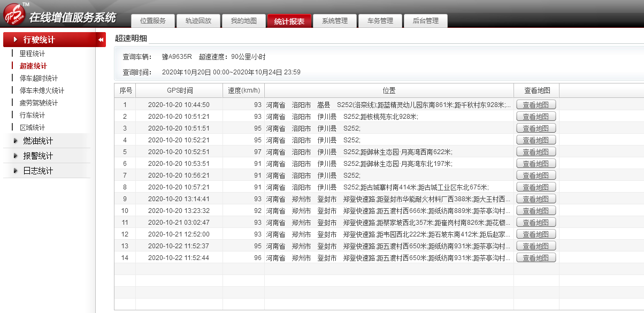
Task: Select 停车超时统计 in the sidebar
Action: tap(39, 79)
